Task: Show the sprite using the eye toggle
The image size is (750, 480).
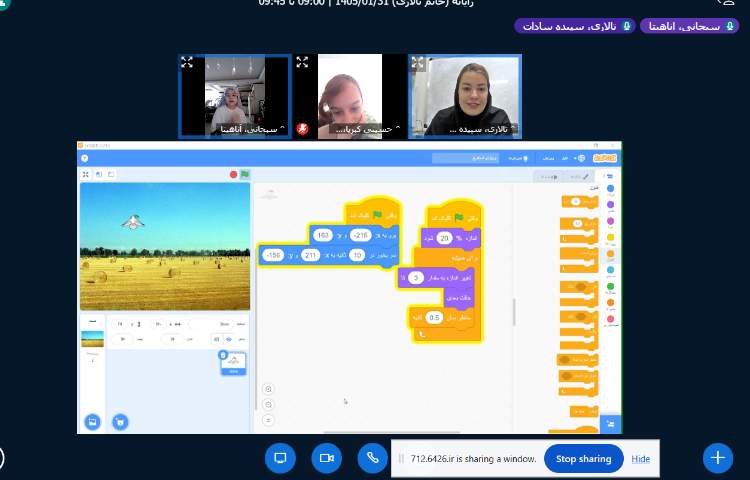Action: click(229, 339)
